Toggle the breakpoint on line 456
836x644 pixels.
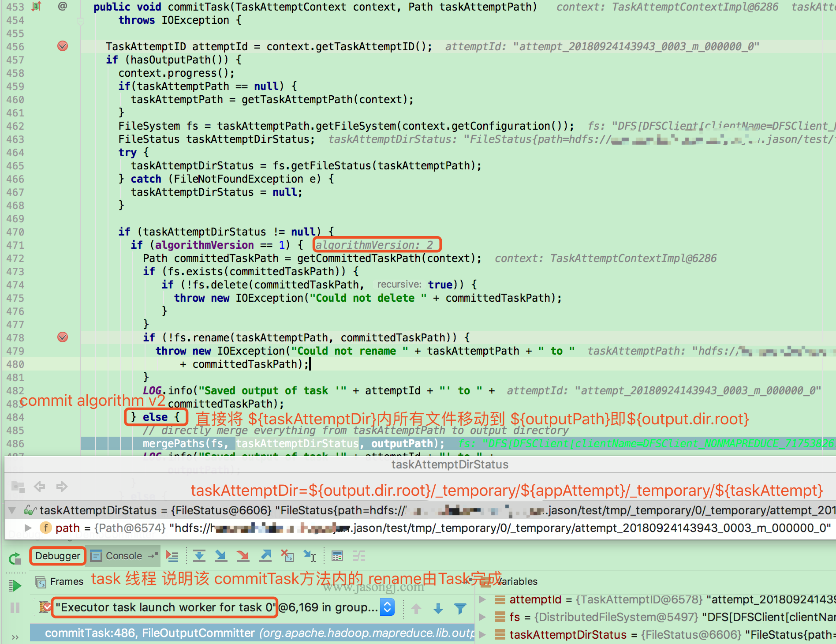pos(63,46)
